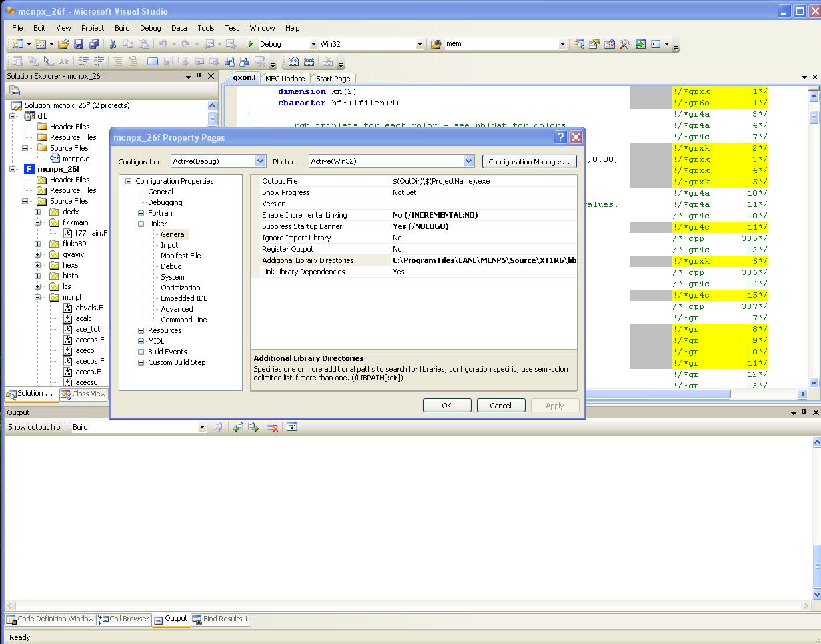This screenshot has width=821, height=644.
Task: Save the current file with the floppy icon
Action: (79, 44)
